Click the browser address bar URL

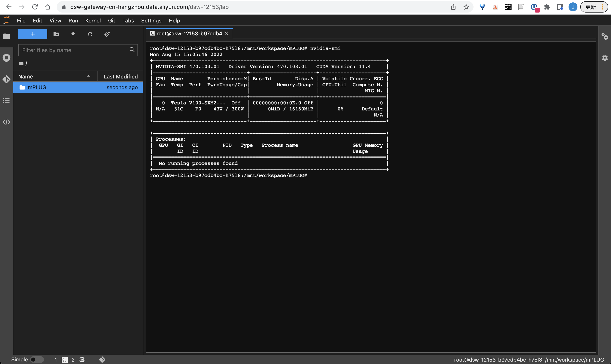pos(149,7)
